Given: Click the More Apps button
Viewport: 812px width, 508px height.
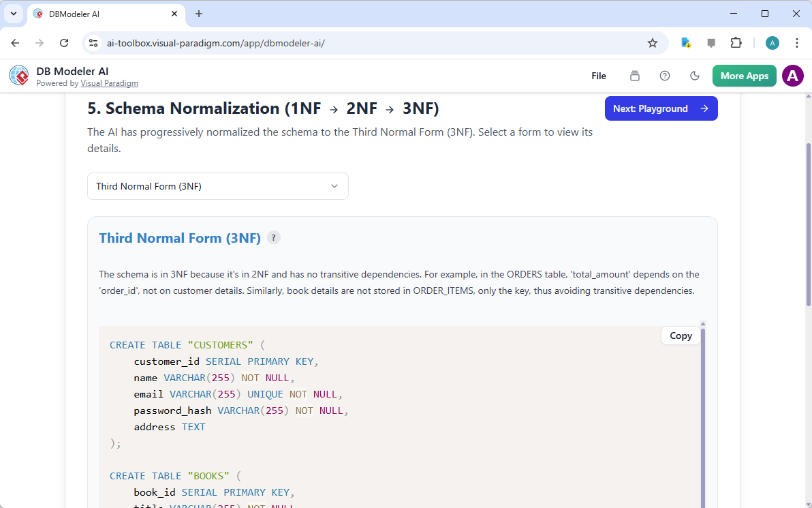Looking at the screenshot, I should [x=744, y=76].
